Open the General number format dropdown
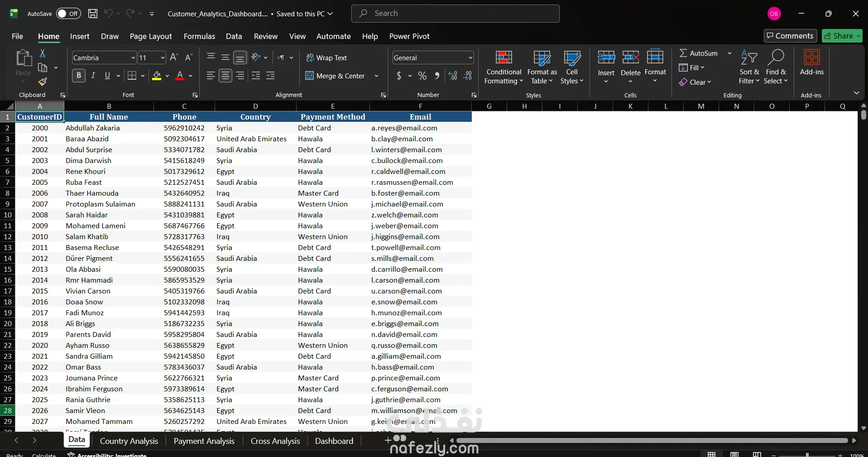The height and width of the screenshot is (457, 868). [470, 58]
